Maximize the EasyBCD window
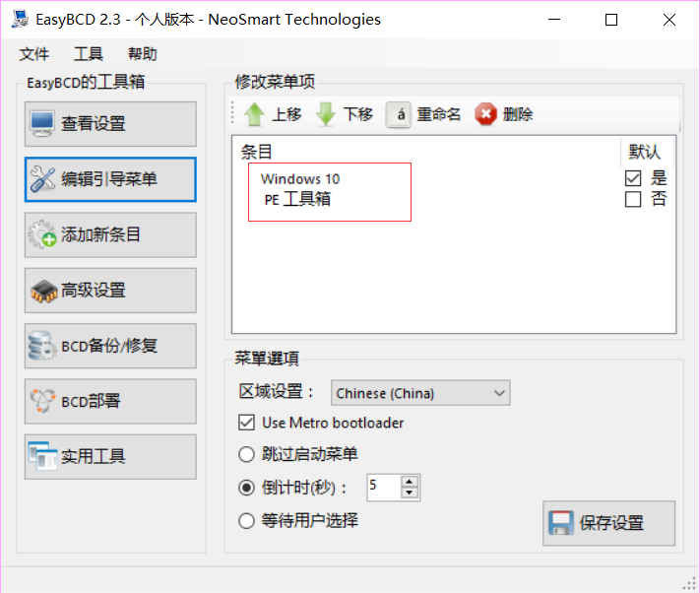Viewport: 700px width, 593px height. 611,20
